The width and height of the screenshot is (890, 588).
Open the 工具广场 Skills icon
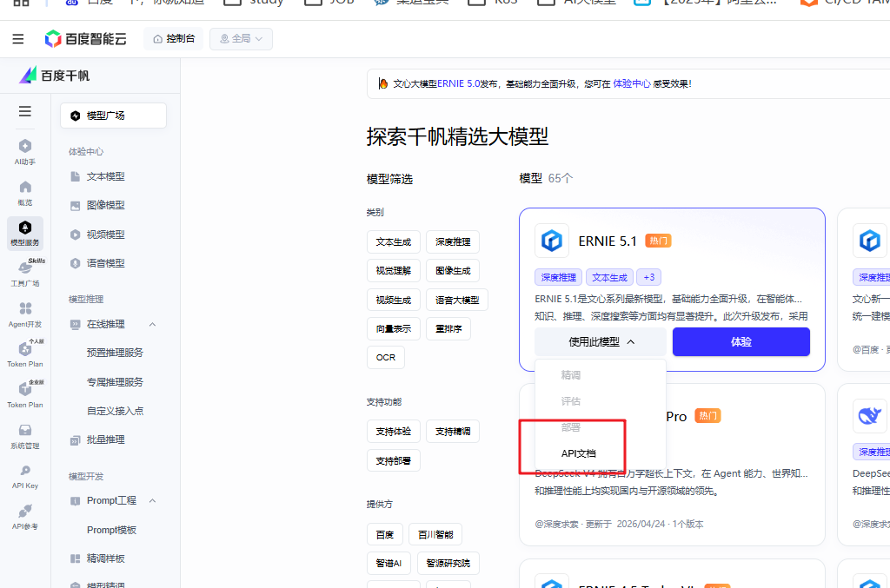(26, 274)
